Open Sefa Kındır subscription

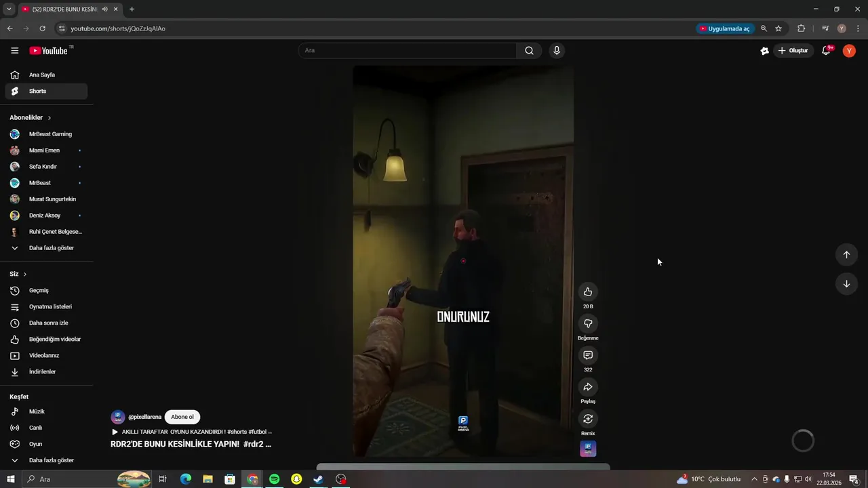(46, 167)
